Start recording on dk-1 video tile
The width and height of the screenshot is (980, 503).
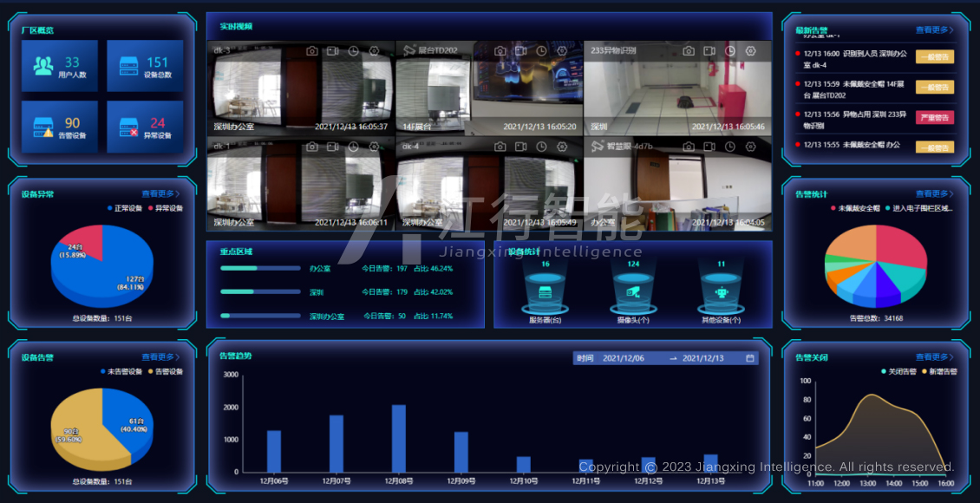332,147
